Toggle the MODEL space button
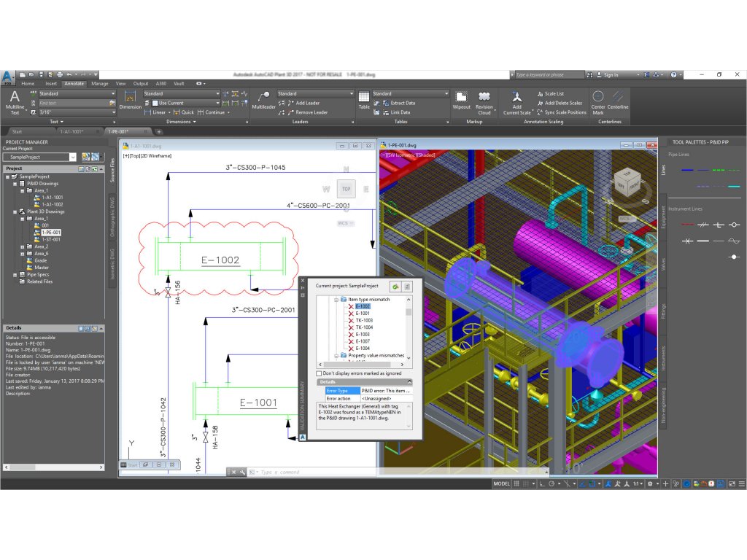Screen dimensions: 747x560 tap(501, 484)
